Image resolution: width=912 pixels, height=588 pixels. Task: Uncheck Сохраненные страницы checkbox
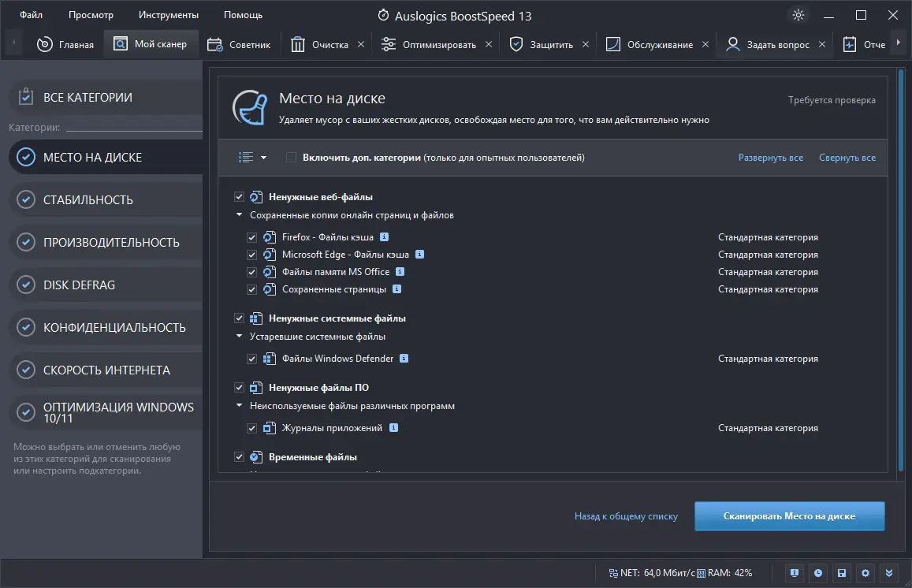pos(252,289)
